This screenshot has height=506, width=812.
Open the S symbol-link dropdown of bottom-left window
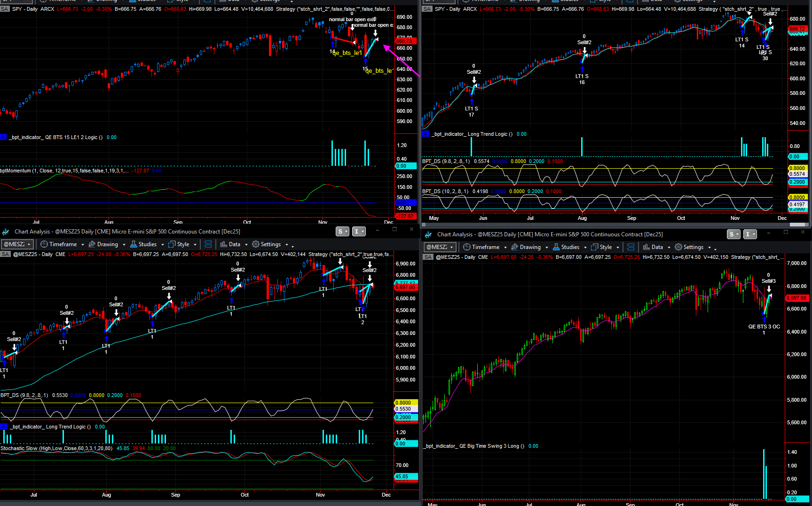pyautogui.click(x=343, y=232)
